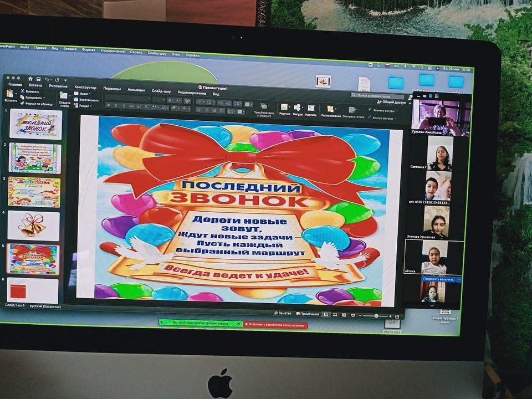Viewport: 532px width, 399px height.
Task: Select slide 1 thumbnail with Последний звонок
Action: tap(35, 124)
